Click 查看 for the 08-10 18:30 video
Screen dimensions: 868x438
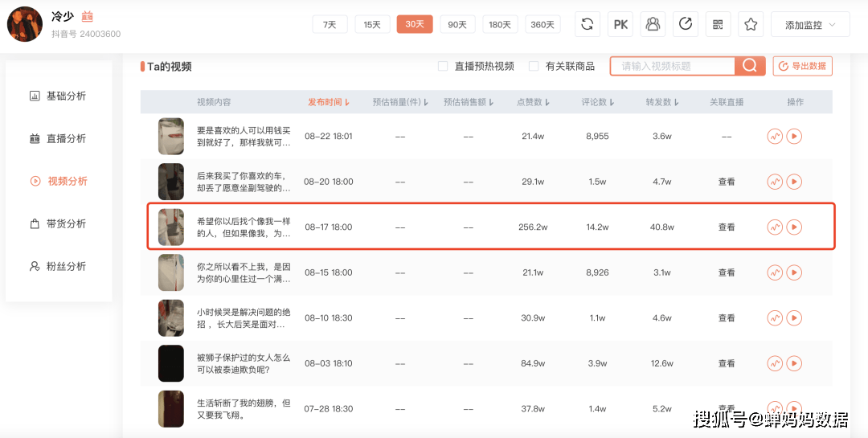click(727, 317)
